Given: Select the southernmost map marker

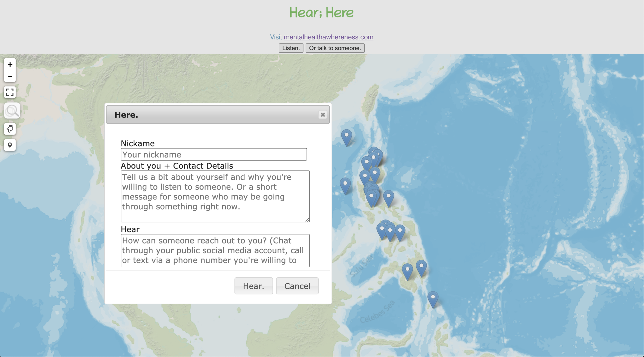Looking at the screenshot, I should pos(433,298).
